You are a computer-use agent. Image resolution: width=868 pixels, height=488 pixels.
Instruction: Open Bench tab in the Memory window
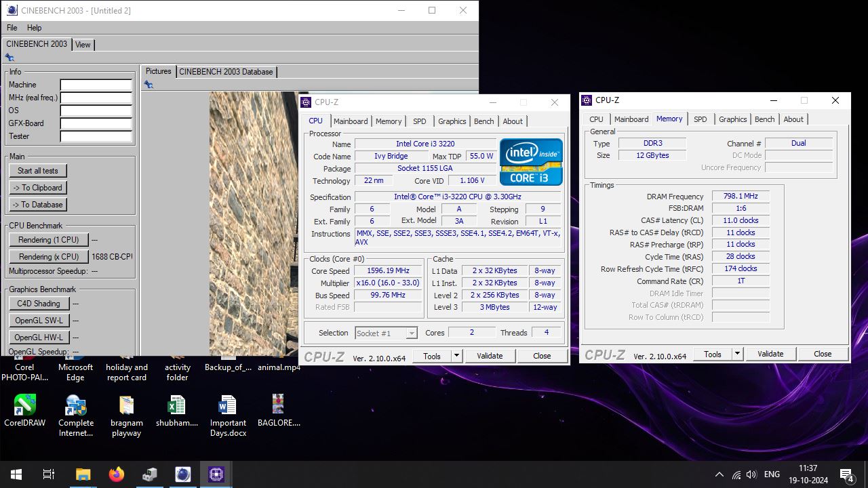[x=764, y=119]
